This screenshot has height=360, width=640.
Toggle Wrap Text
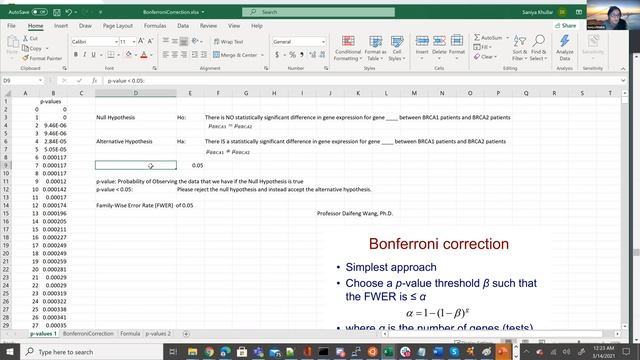229,42
